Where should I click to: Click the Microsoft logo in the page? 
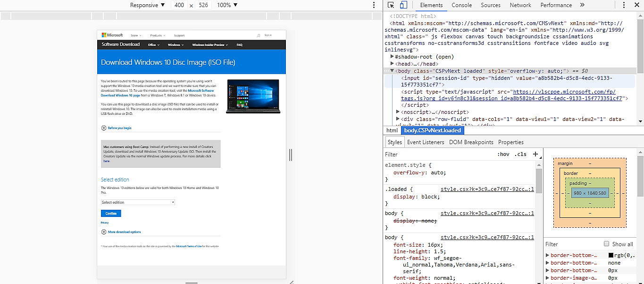pyautogui.click(x=112, y=35)
